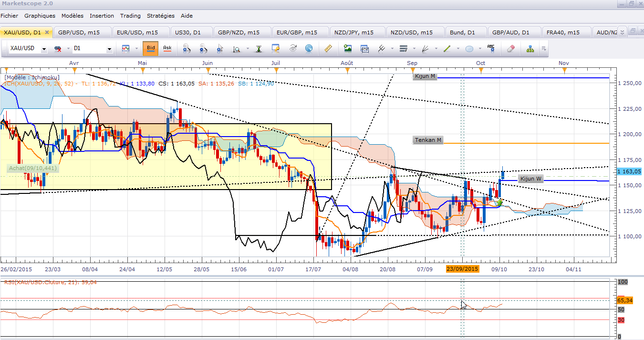
Task: Open the Graphiques menu
Action: [x=40, y=16]
